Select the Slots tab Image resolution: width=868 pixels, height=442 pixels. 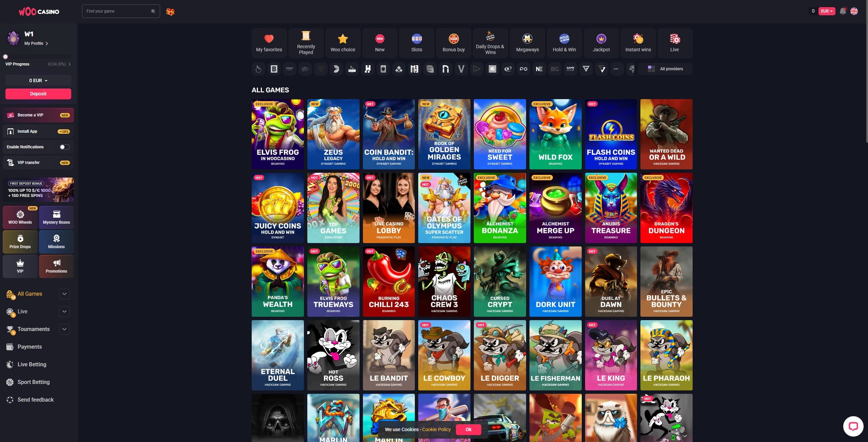click(x=417, y=43)
